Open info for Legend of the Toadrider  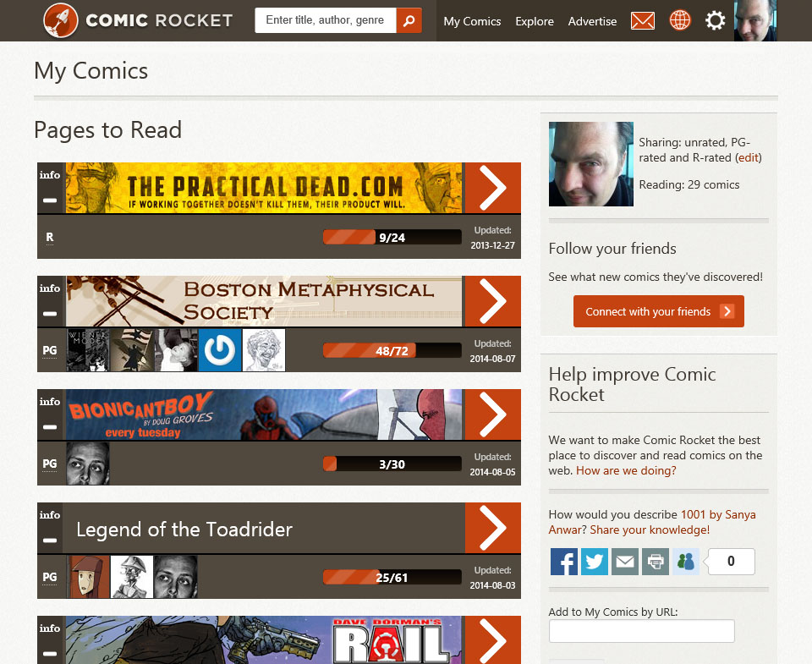[50, 515]
